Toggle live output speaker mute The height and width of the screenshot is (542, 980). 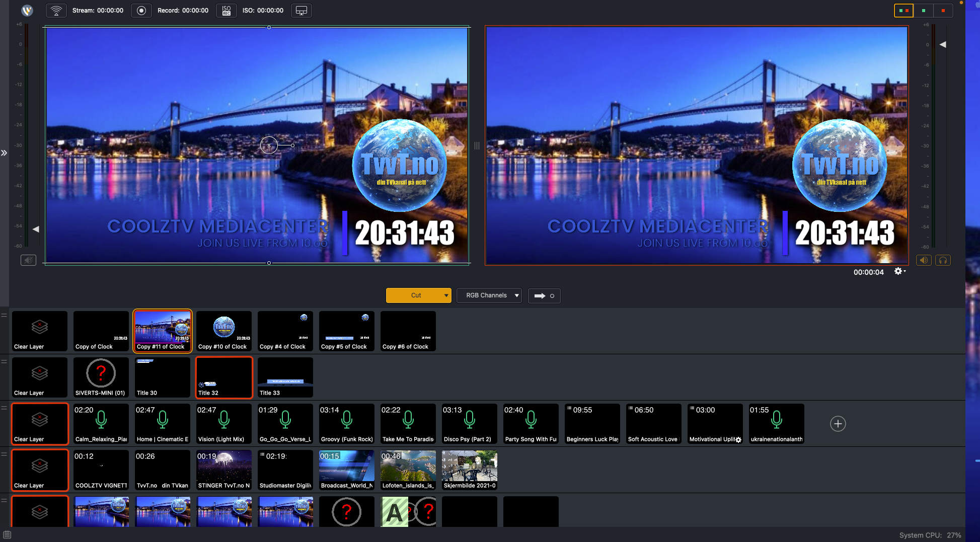pyautogui.click(x=924, y=260)
